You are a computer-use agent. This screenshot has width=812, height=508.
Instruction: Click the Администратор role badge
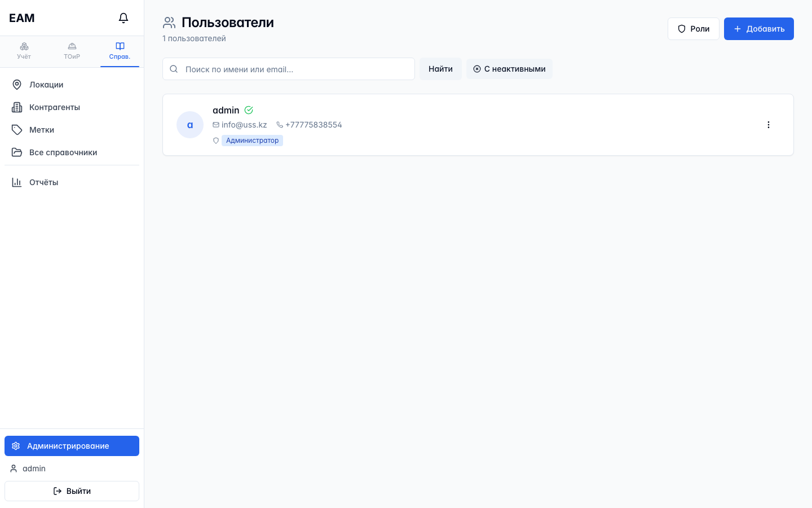point(252,141)
